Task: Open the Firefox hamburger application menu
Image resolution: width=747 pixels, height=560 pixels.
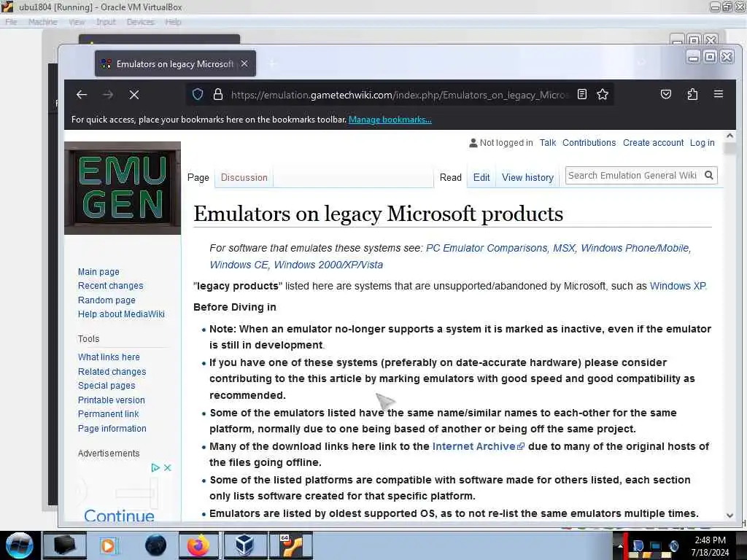Action: click(719, 94)
